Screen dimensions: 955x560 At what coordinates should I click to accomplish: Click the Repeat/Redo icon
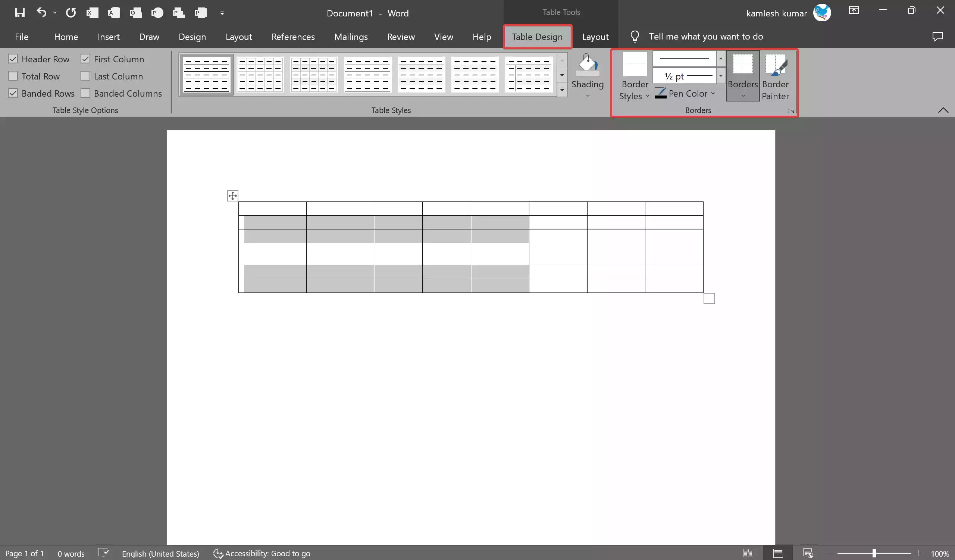[71, 13]
